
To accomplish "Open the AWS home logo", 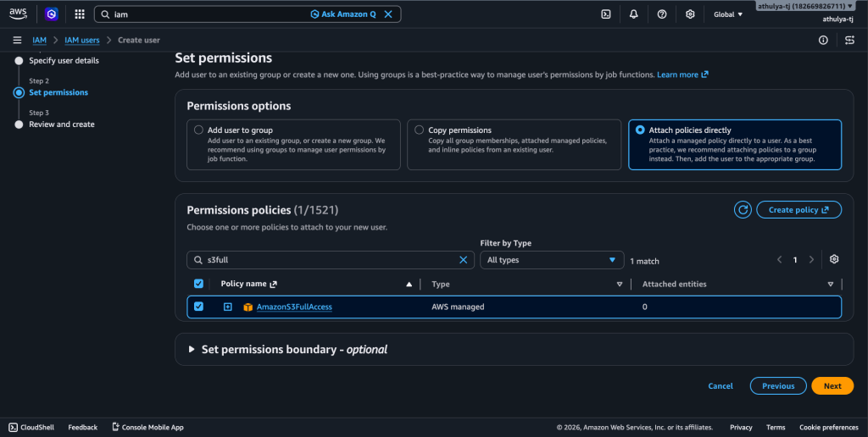I will click(x=18, y=14).
